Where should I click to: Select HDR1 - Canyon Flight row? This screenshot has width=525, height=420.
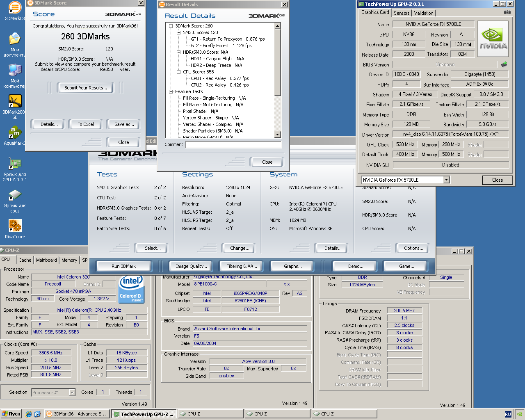pos(217,59)
